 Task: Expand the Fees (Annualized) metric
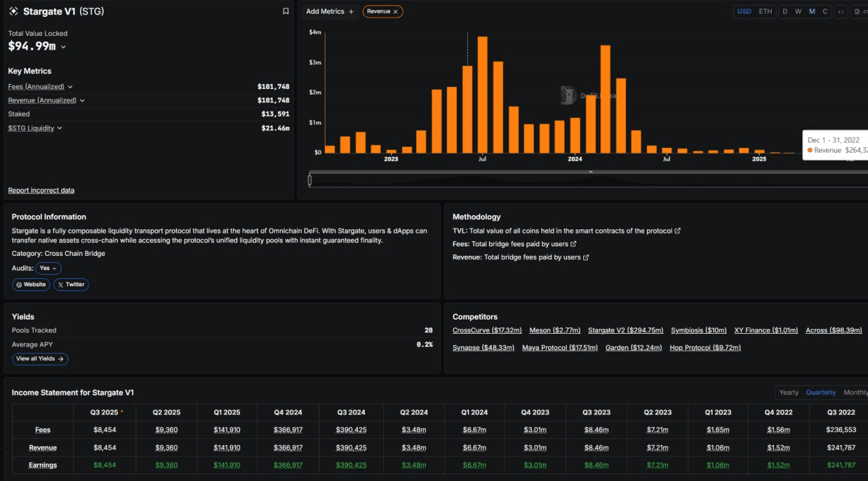70,87
